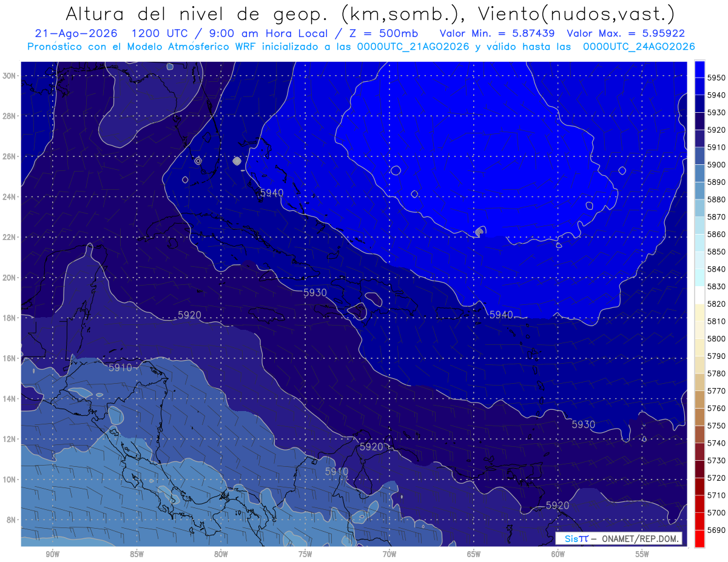728x562 pixels.
Task: Click the legend value label 5780
Action: 716,373
